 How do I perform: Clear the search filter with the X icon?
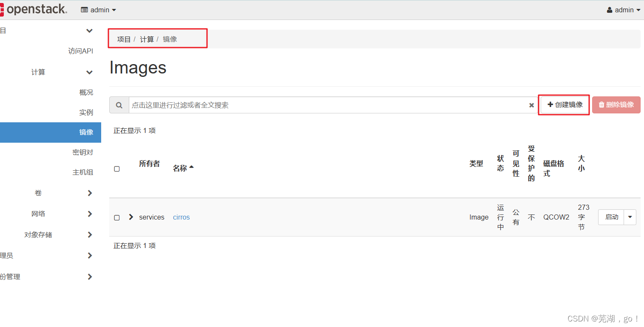pos(531,105)
